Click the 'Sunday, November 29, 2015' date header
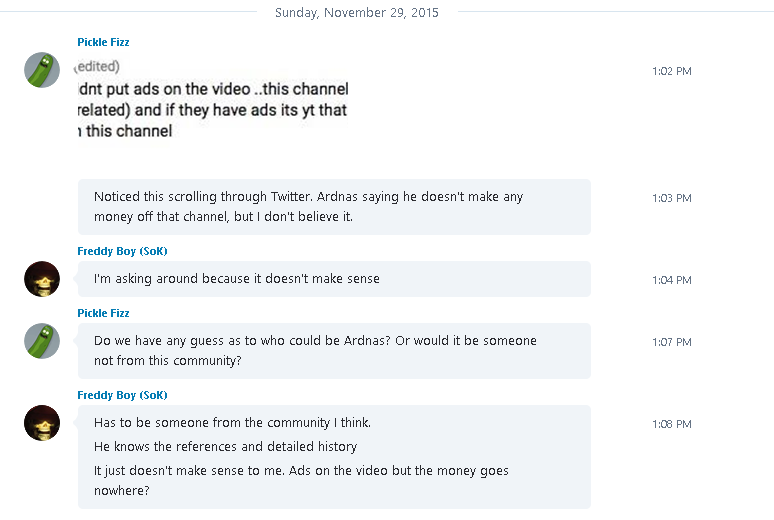 tap(357, 12)
